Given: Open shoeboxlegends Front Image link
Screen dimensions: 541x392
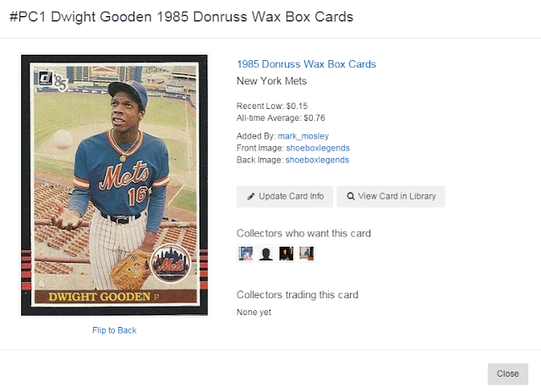Looking at the screenshot, I should click(x=318, y=148).
